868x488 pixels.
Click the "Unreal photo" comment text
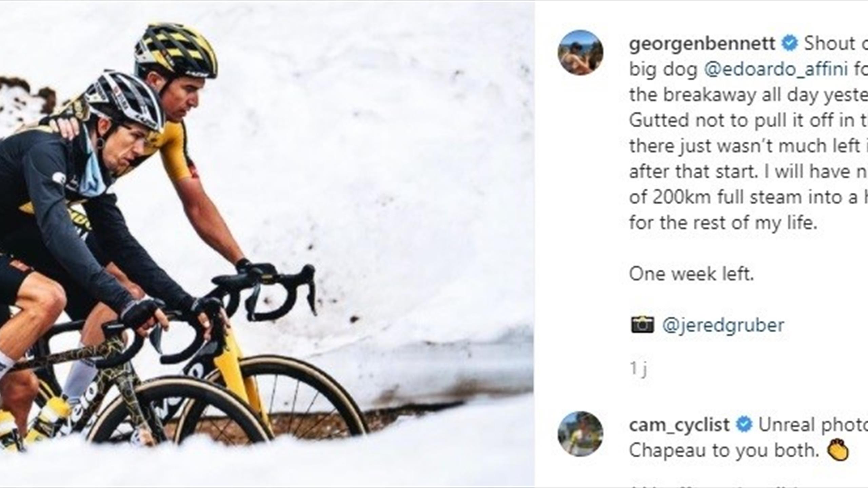pyautogui.click(x=812, y=425)
